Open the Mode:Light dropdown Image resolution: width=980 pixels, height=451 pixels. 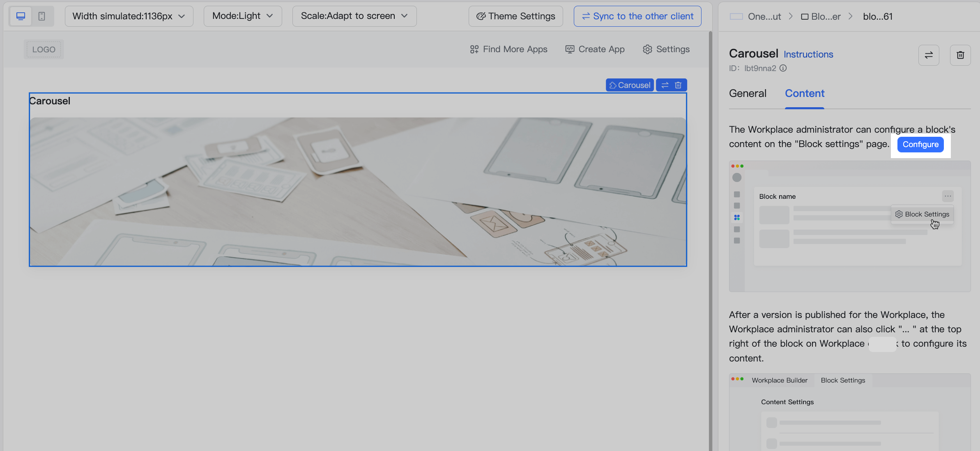(242, 16)
